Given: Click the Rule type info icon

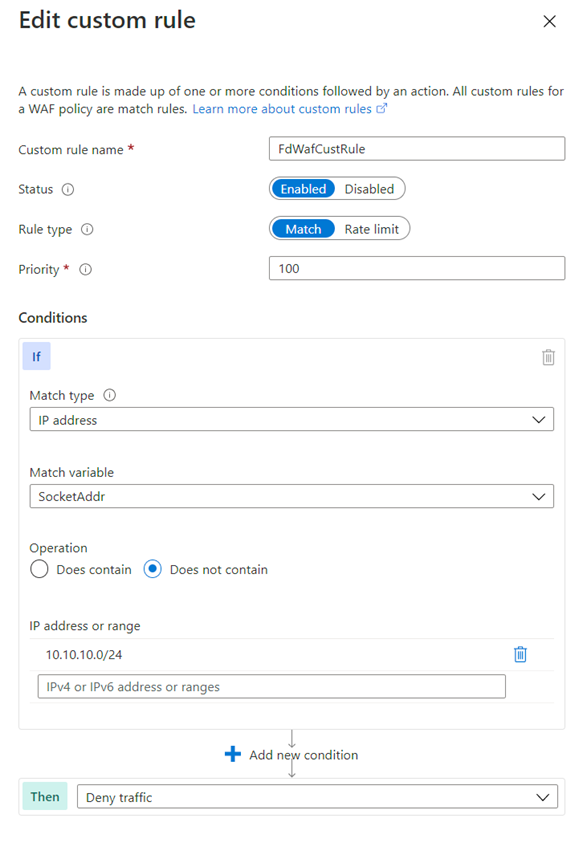Looking at the screenshot, I should click(87, 229).
